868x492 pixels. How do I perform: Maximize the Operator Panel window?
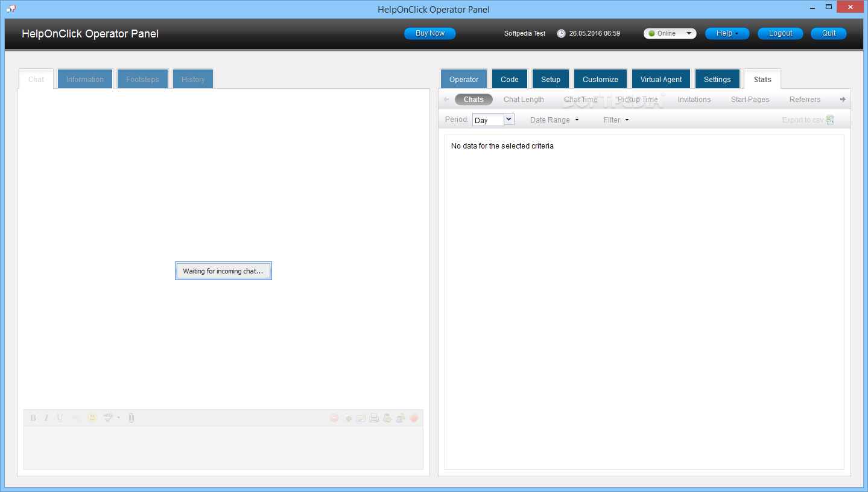point(829,7)
